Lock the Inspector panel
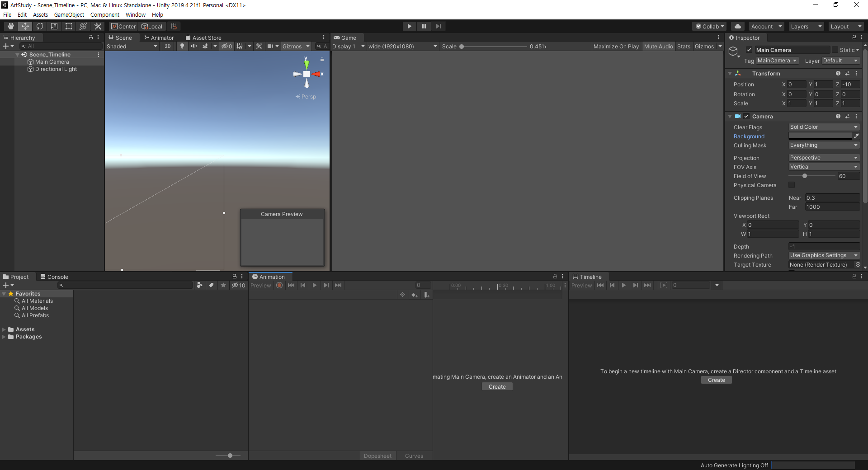 coord(854,38)
